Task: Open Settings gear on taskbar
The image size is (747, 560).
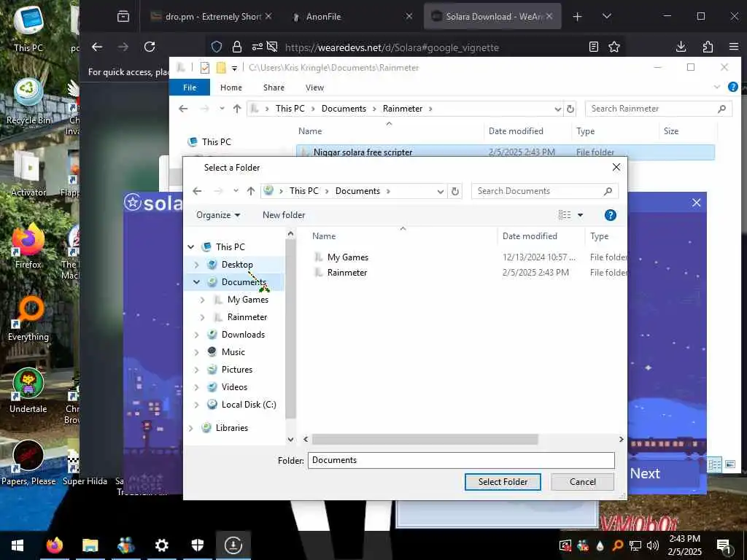Action: click(162, 545)
